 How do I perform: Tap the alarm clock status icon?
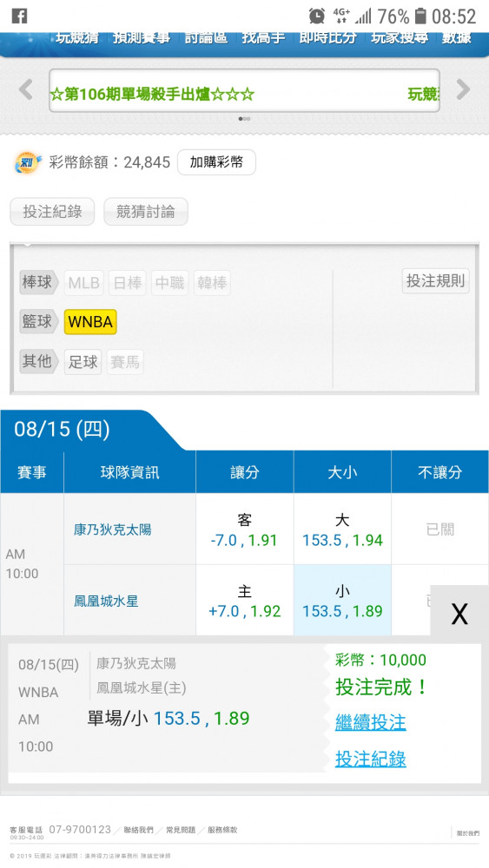coord(317,16)
